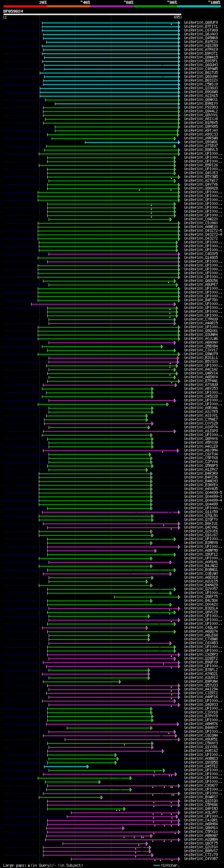Screen dimensions: 224x868
Task: Select hit label UniRef100_B9N1Y0
Action: click(x=201, y=104)
